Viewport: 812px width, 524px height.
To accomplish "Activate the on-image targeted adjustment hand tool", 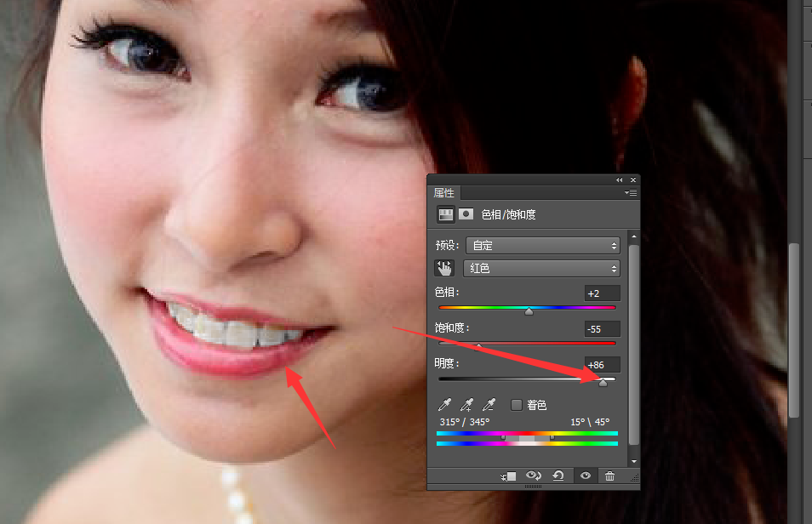I will click(444, 268).
